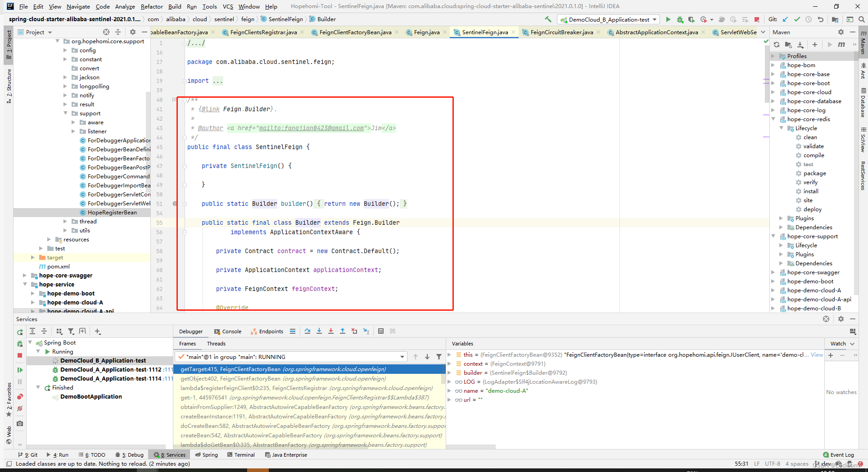Close the SentinelFeign.java editor tab
This screenshot has height=472, width=868.
point(513,32)
